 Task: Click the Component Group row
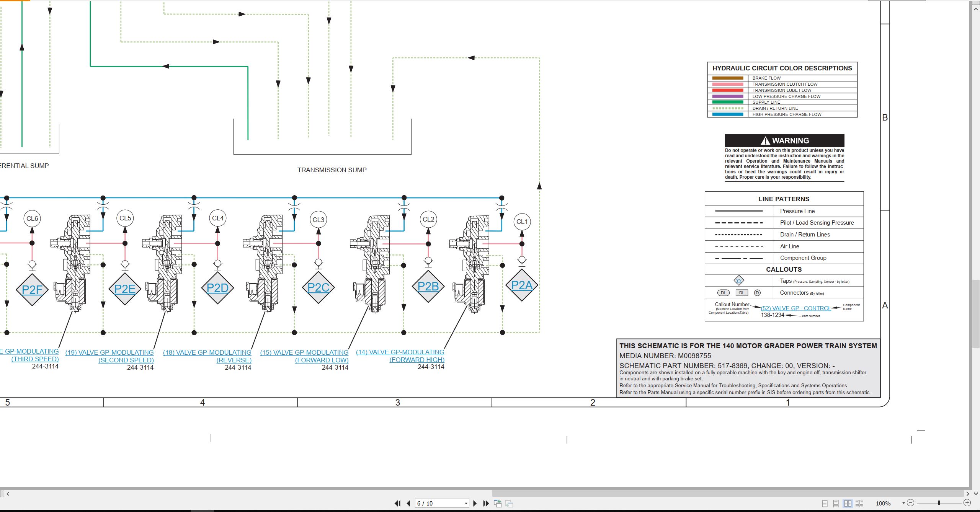point(784,258)
